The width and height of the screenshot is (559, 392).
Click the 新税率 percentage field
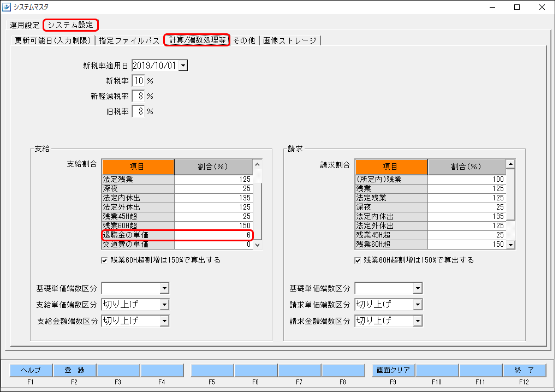pyautogui.click(x=138, y=81)
